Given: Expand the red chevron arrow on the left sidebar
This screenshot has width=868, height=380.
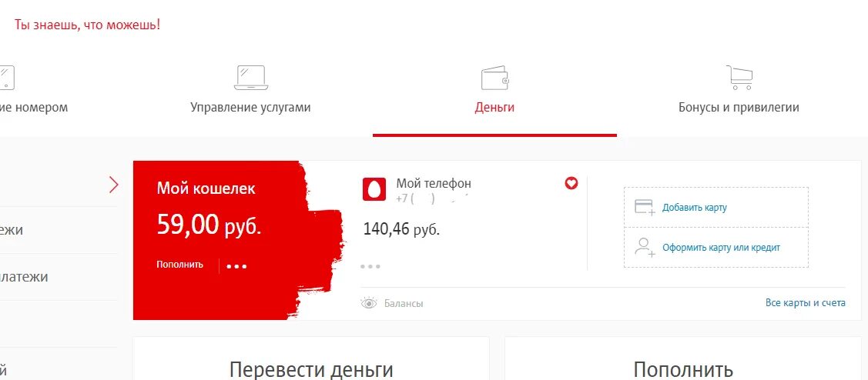Looking at the screenshot, I should pos(113,185).
